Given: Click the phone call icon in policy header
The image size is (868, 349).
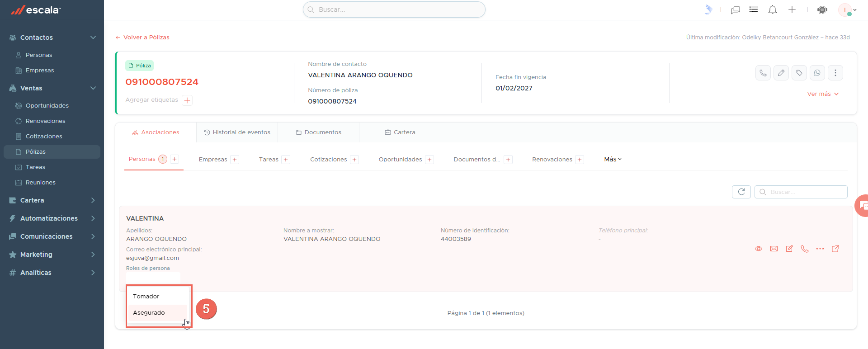Looking at the screenshot, I should 763,73.
